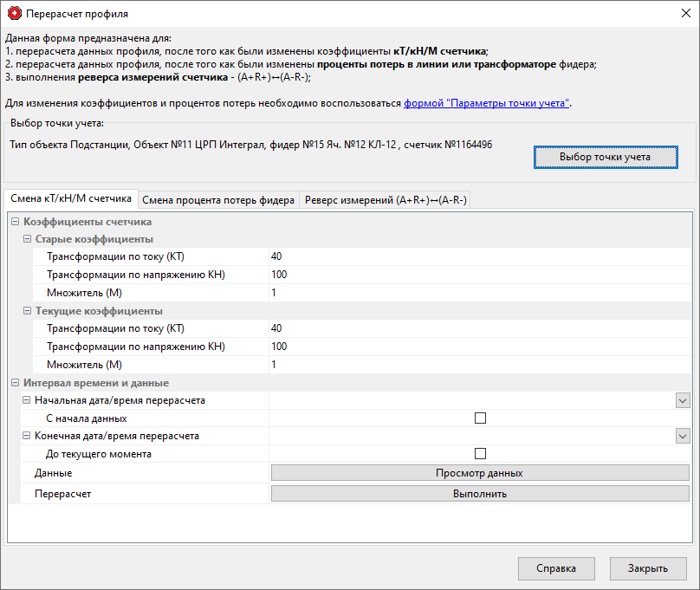Click the "Просмотр данных" button
The image size is (700, 590).
479,472
